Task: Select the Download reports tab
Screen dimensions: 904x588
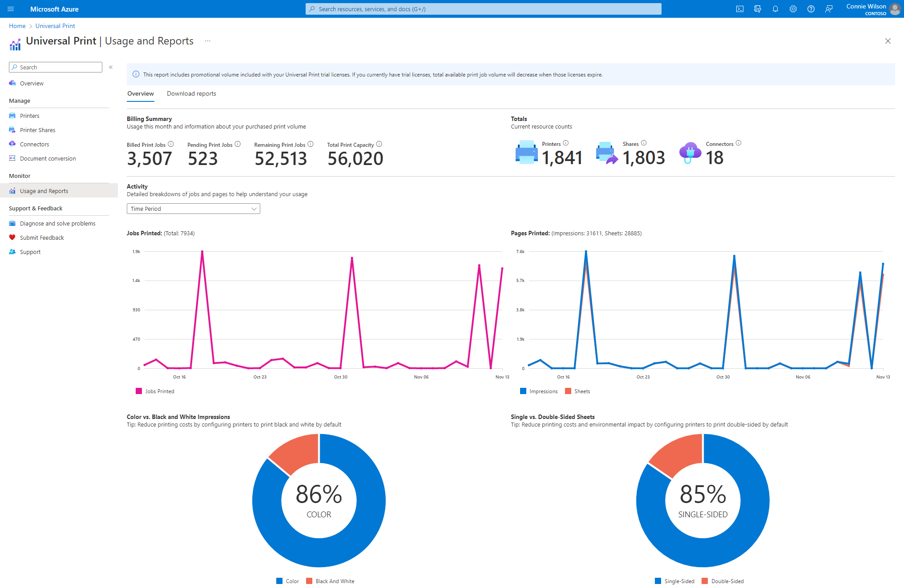Action: tap(191, 93)
